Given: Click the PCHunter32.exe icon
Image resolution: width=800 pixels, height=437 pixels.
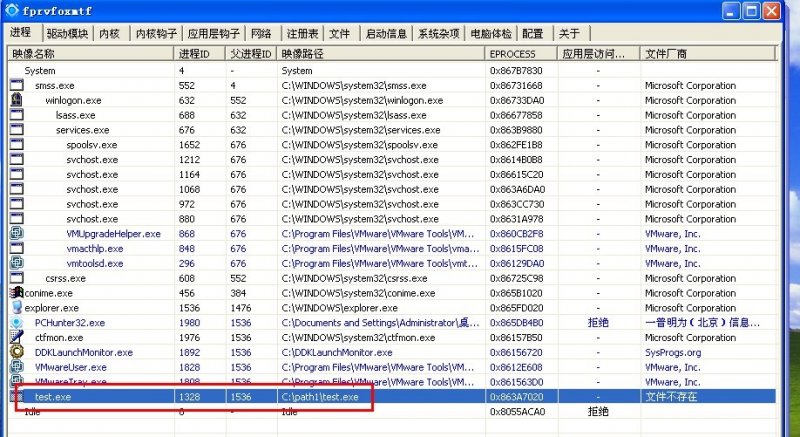Looking at the screenshot, I should (16, 322).
